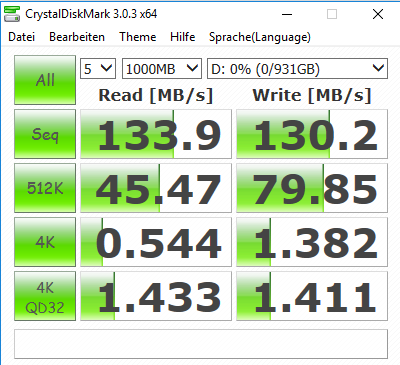The image size is (400, 365).
Task: Start the 4K QD32 benchmark
Action: [45, 296]
